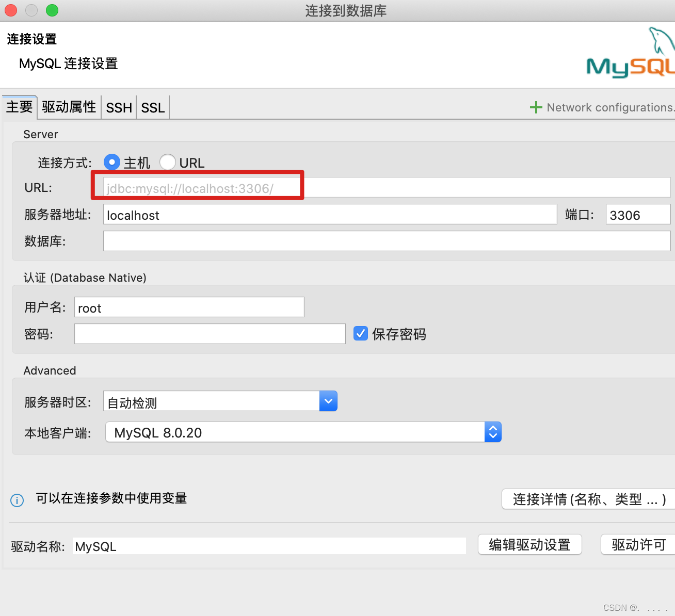Click the red close window button
Screen dimensions: 675x616
click(11, 10)
